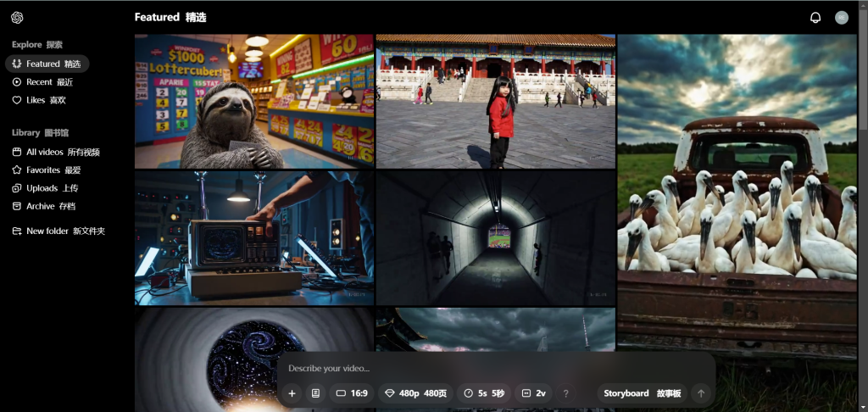Click the heart icon next to Likes
Image resolution: width=868 pixels, height=412 pixels.
17,100
